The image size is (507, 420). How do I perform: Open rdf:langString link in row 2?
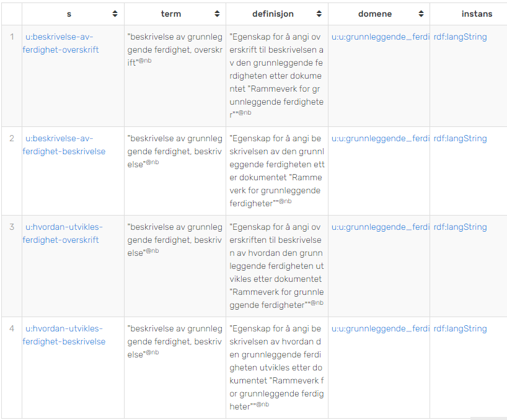tap(460, 138)
